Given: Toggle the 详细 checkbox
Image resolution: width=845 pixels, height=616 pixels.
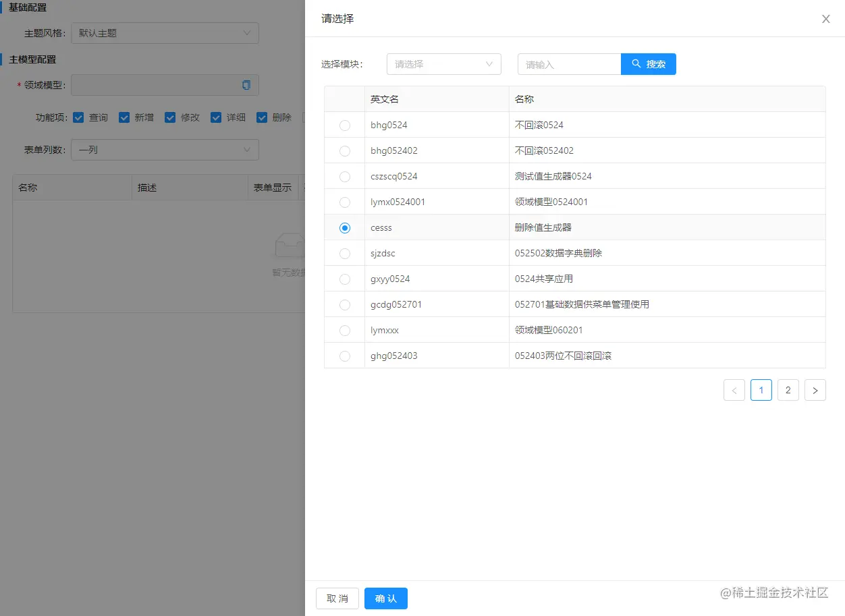Looking at the screenshot, I should click(x=216, y=117).
